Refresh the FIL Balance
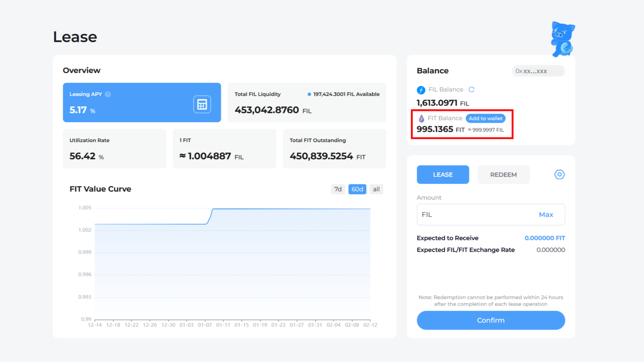644x362 pixels. [471, 89]
